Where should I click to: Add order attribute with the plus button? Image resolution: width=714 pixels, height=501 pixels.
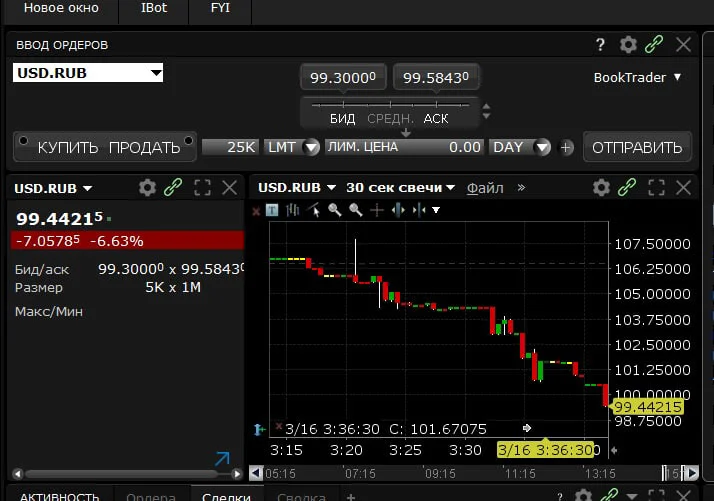(x=566, y=148)
